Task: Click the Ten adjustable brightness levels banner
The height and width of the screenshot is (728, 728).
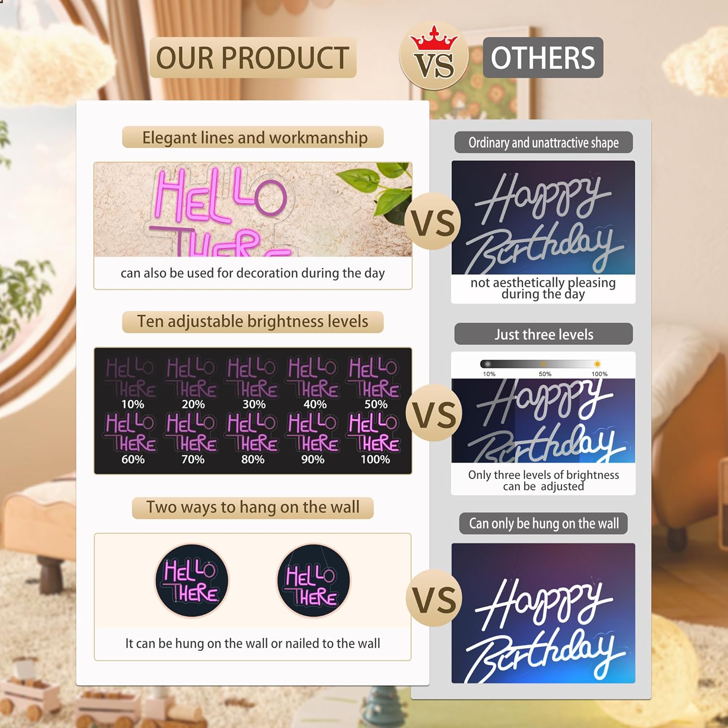Action: (x=253, y=322)
